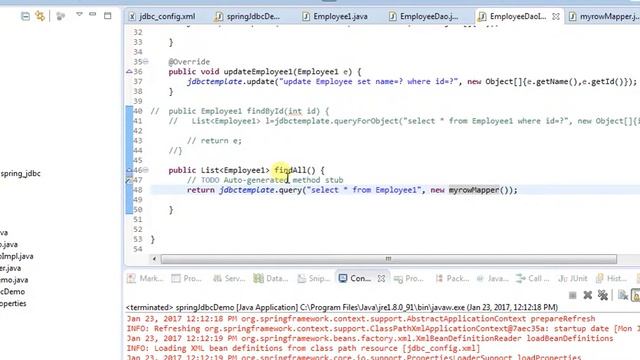The width and height of the screenshot is (640, 360).
Task: Clear the console output icon
Action: point(622,295)
